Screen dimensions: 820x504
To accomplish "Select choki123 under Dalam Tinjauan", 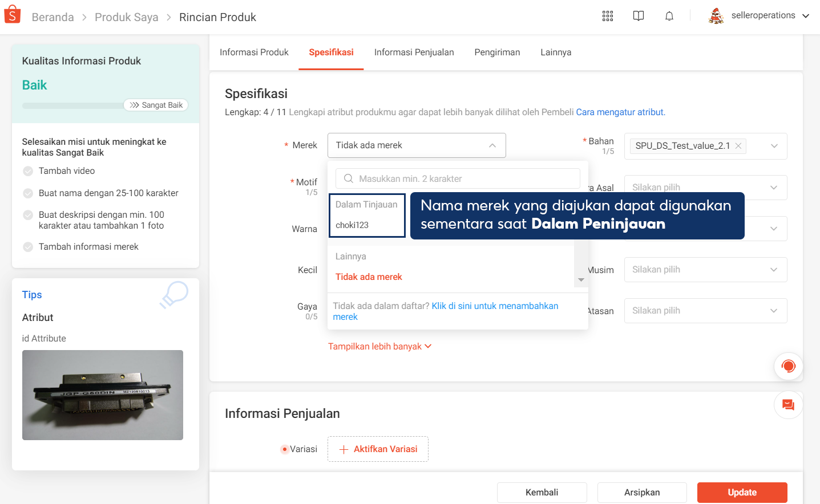I will click(351, 223).
